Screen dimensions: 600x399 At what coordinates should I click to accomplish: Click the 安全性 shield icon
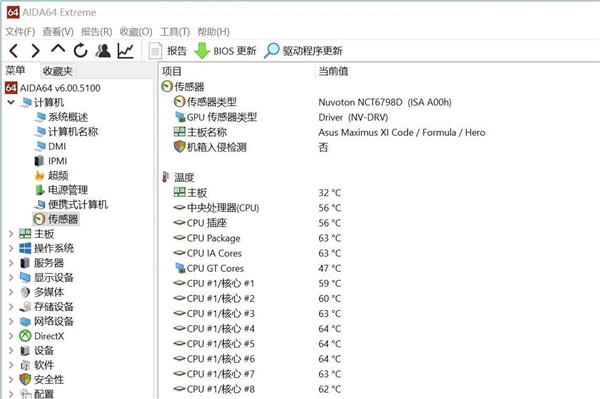tap(25, 379)
